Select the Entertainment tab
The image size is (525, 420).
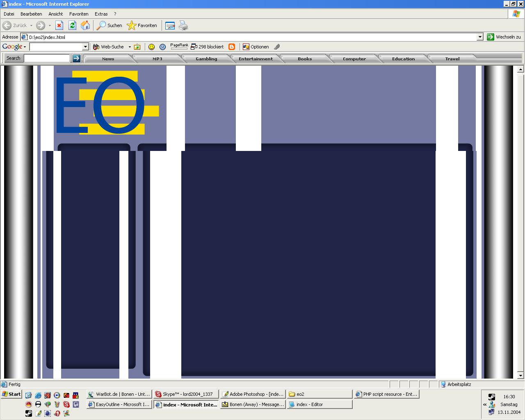pyautogui.click(x=256, y=59)
